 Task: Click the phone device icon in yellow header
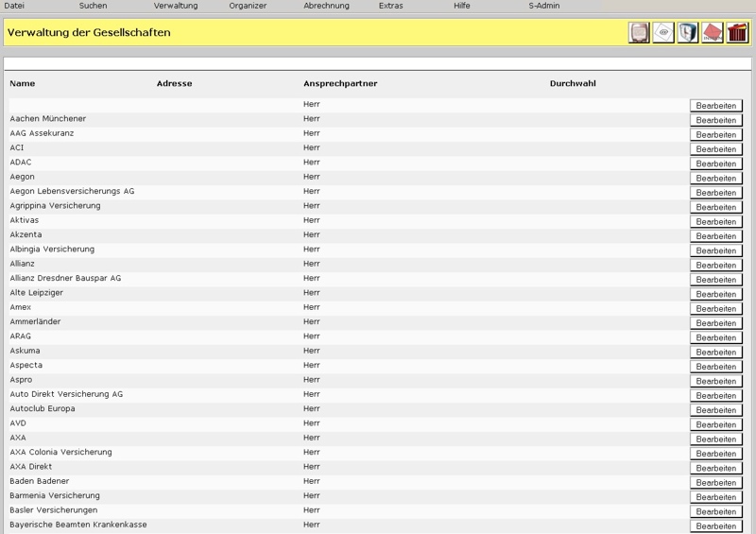(639, 33)
